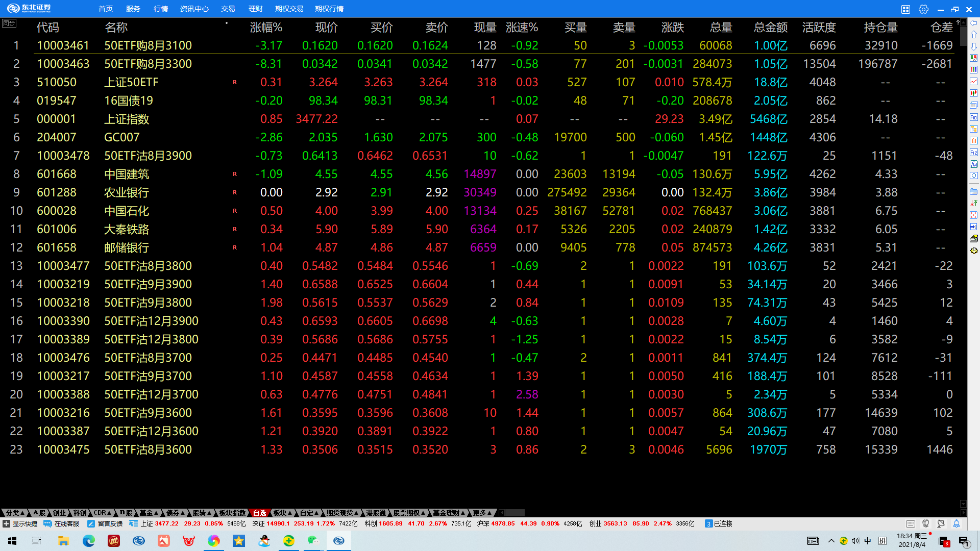This screenshot has height=551, width=980.
Task: Open the time-share line chart icon
Action: [973, 82]
